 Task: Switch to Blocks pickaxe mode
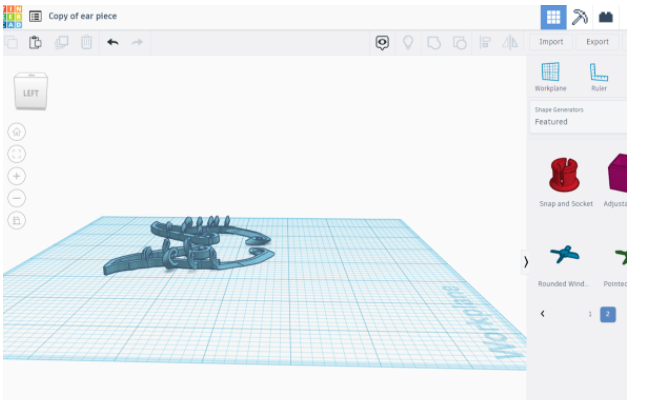[579, 17]
